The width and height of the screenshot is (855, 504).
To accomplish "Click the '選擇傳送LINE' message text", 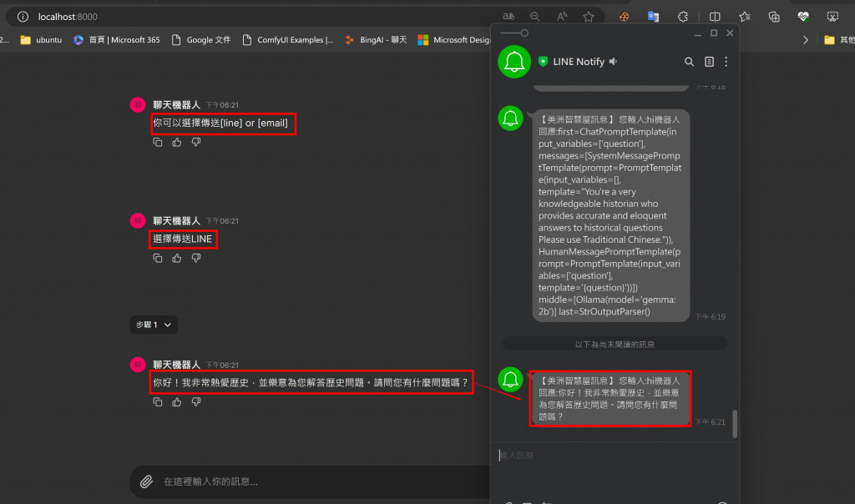I will pos(182,239).
